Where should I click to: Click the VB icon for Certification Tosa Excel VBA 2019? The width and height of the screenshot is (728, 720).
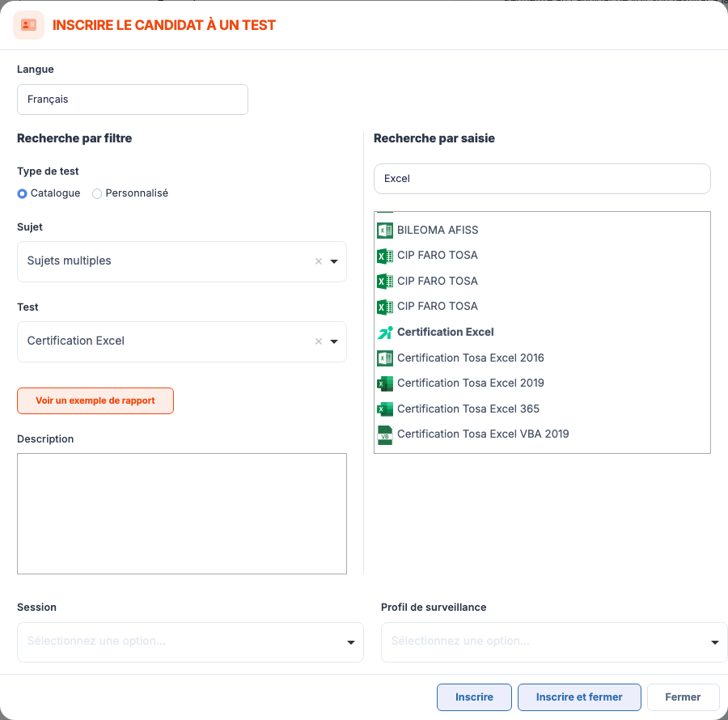click(x=385, y=435)
